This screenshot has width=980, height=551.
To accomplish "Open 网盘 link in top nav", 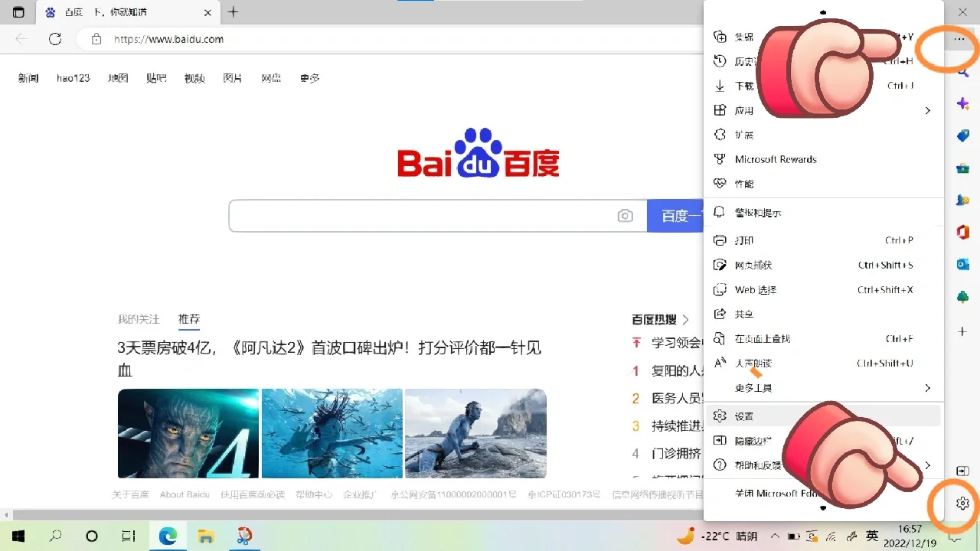I will 271,78.
